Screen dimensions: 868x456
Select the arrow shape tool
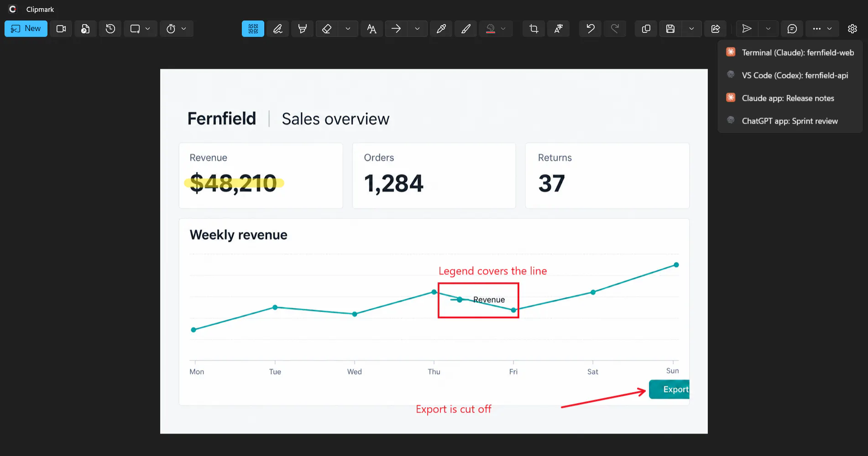[x=396, y=29]
